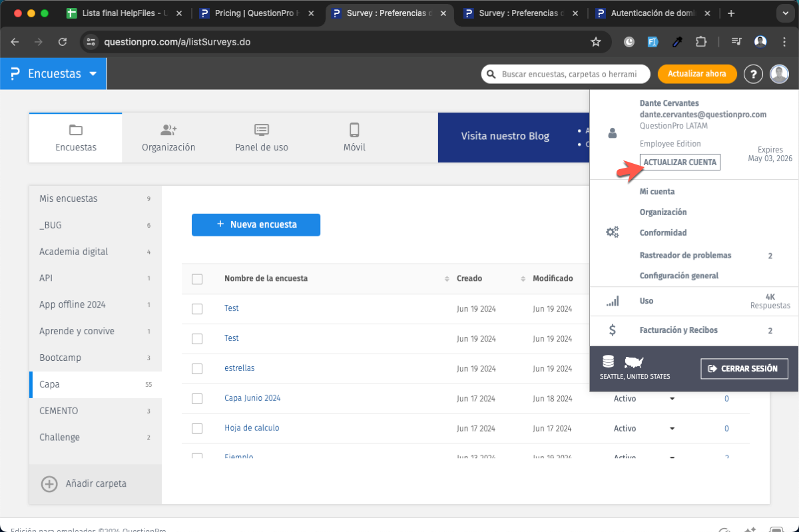799x532 pixels.
Task: Click the Añadir carpeta plus icon
Action: [49, 484]
